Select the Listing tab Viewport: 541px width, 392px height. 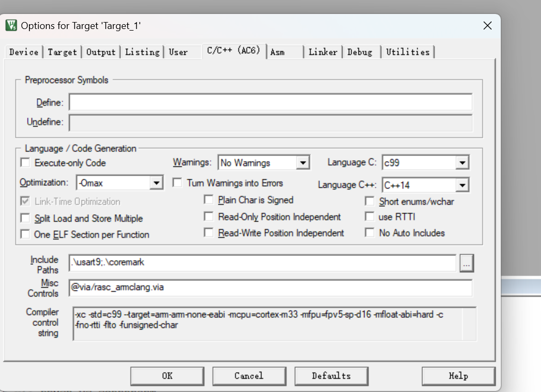coord(142,52)
